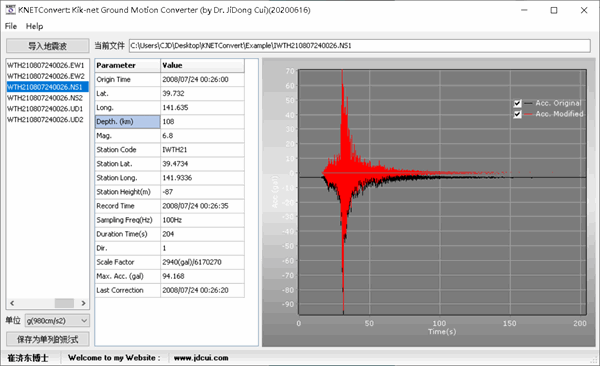Select file IWTH210807240026.UD1
This screenshot has height=366, width=600.
click(x=46, y=109)
